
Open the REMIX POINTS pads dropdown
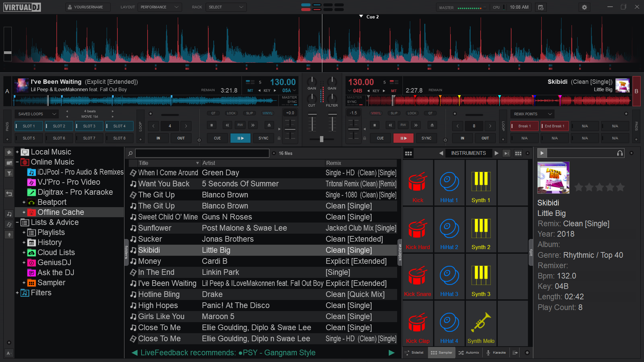[532, 114]
